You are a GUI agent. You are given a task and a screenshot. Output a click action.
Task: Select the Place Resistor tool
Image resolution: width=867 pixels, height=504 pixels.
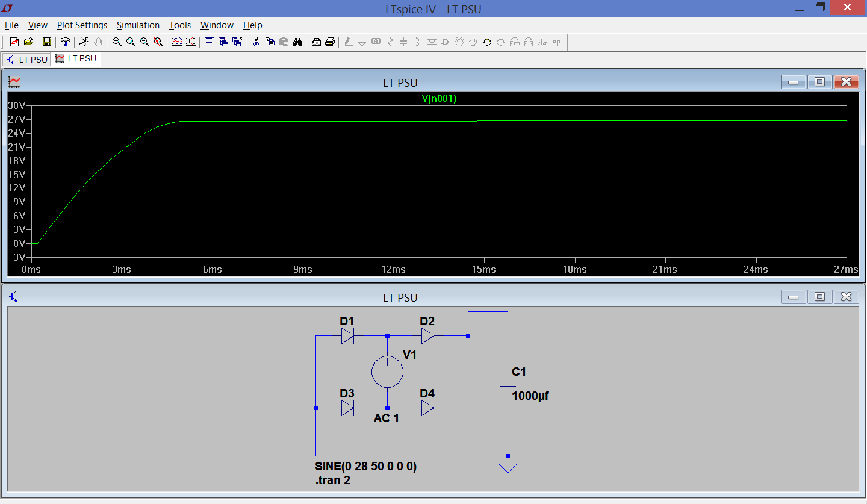tap(390, 42)
